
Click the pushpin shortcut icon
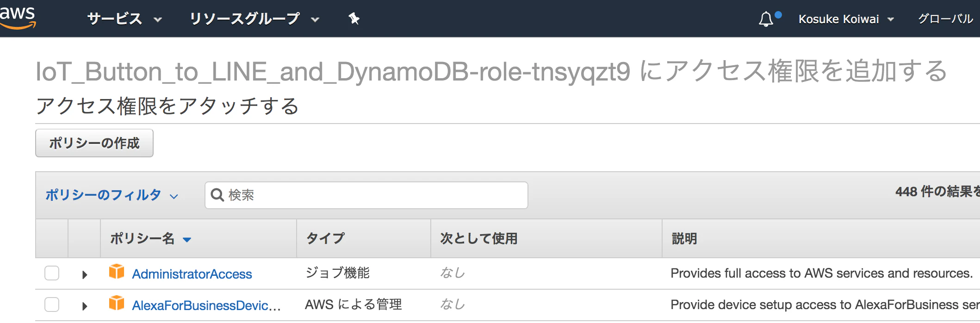click(x=354, y=19)
